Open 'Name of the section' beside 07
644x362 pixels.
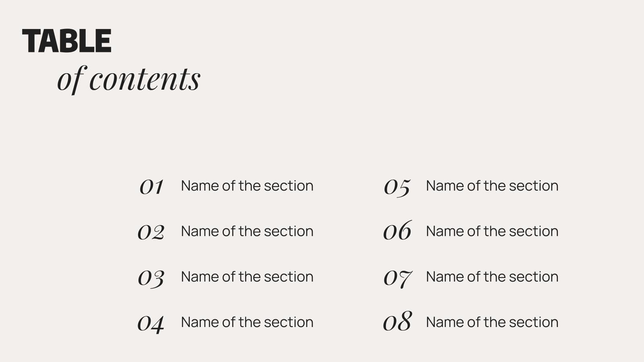point(492,277)
